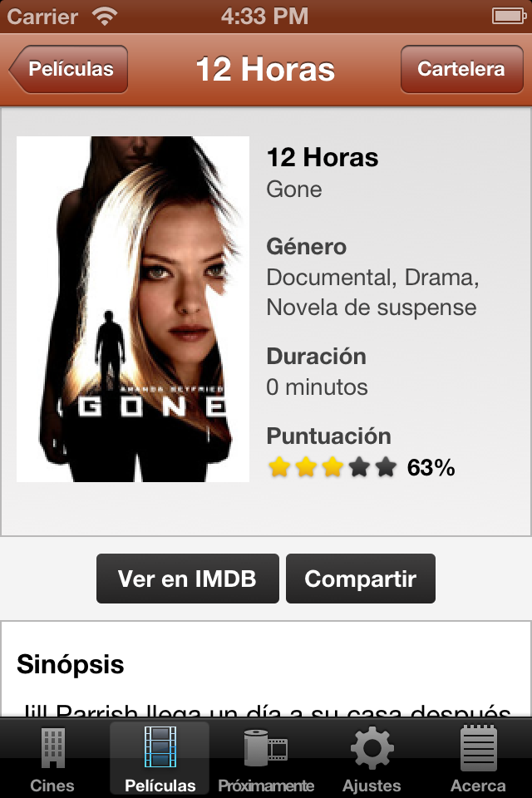Select the Películas film strip icon
The image size is (532, 798).
(160, 746)
